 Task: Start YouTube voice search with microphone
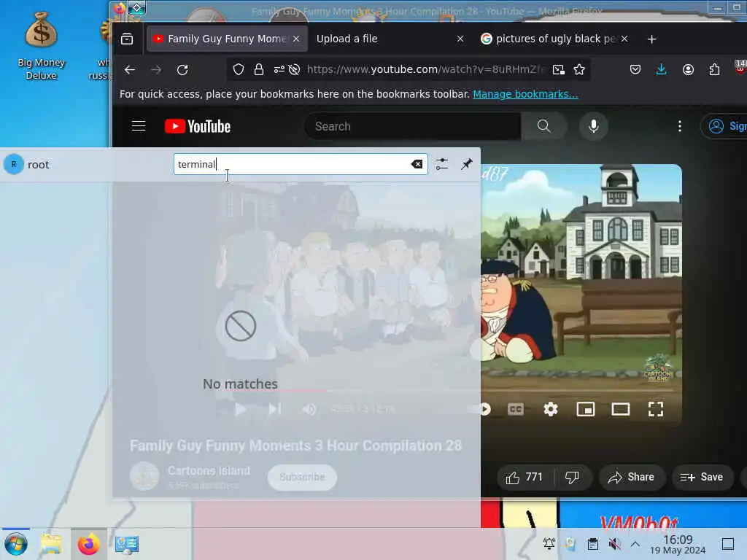[594, 126]
